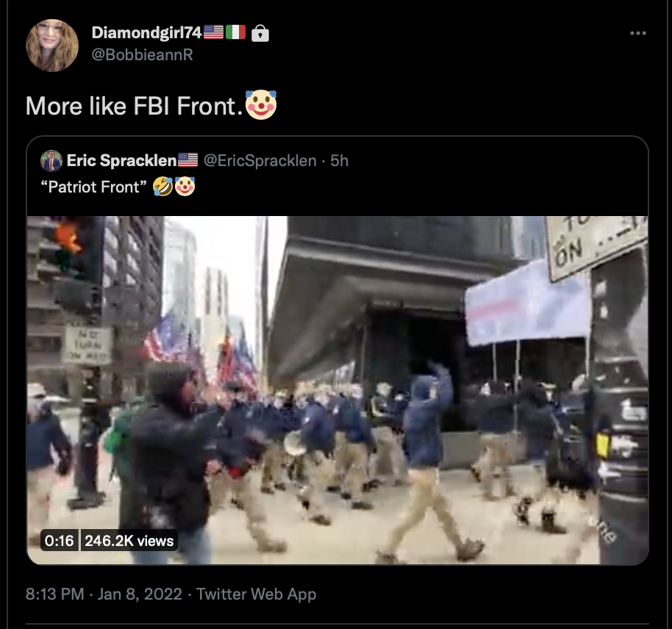Open the 8:13 PM Jan 8, 2022 timestamp
The height and width of the screenshot is (629, 672).
point(104,594)
